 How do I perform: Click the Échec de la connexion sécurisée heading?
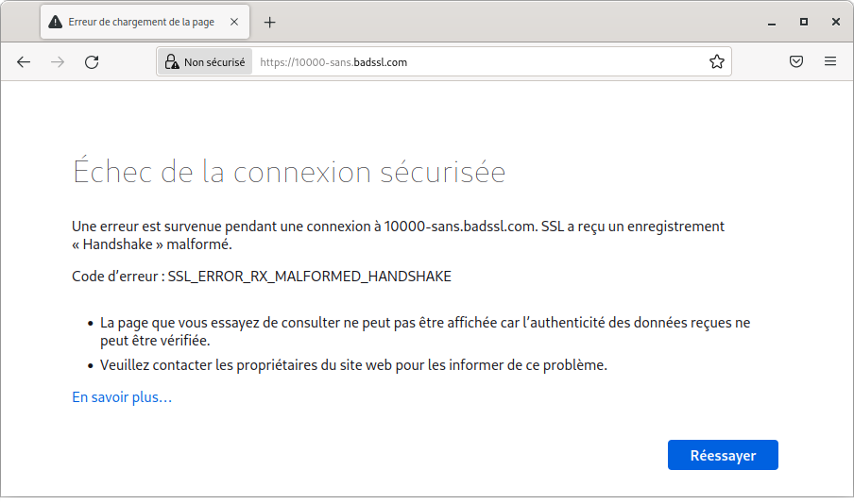pyautogui.click(x=289, y=173)
